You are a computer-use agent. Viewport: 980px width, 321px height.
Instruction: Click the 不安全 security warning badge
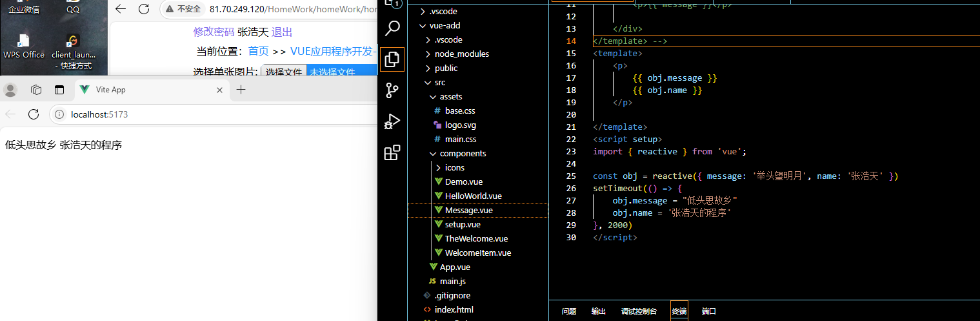183,9
